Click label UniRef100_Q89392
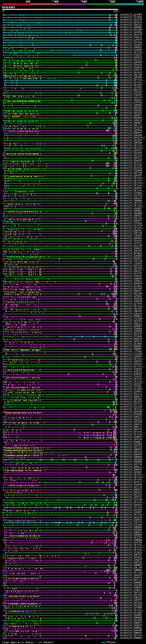The image size is (146, 644). pos(131,108)
